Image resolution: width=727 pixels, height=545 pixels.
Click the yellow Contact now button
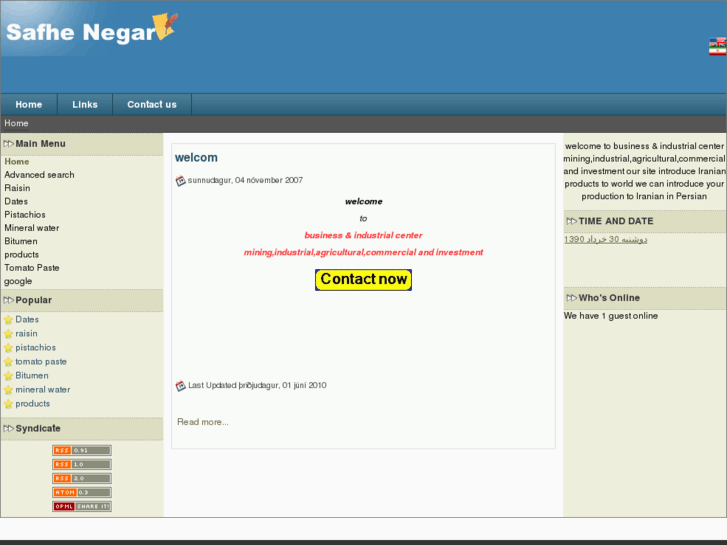click(x=364, y=280)
